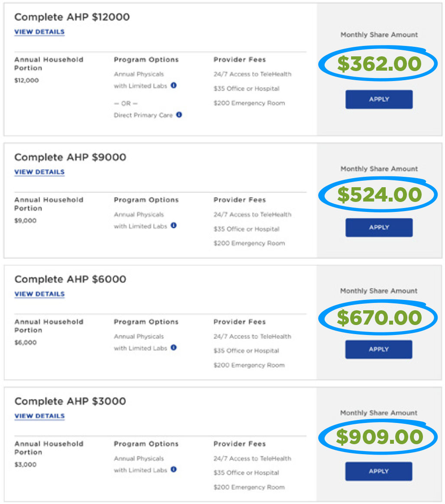
Task: Apply for the Complete AHP $3000 plan
Action: pyautogui.click(x=379, y=471)
